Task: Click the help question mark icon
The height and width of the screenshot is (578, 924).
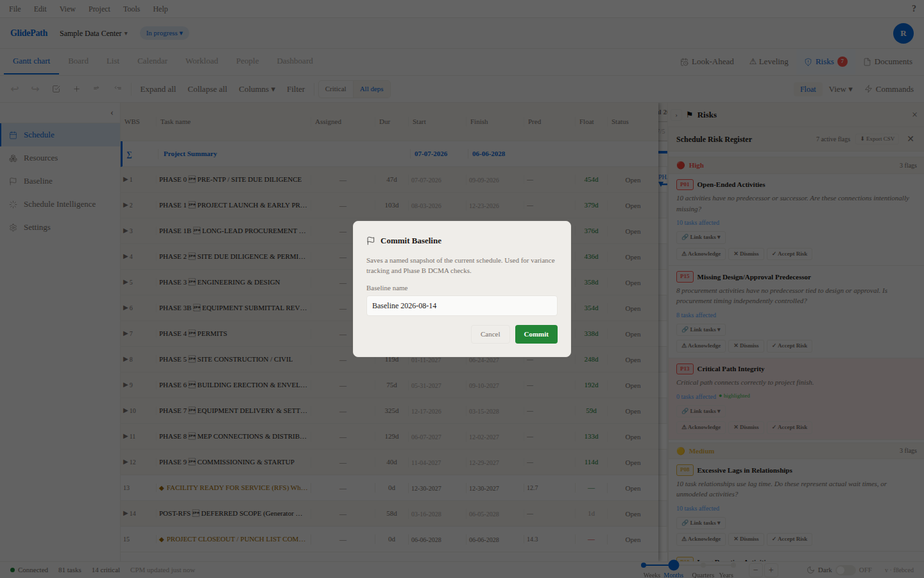Action: 914,9
